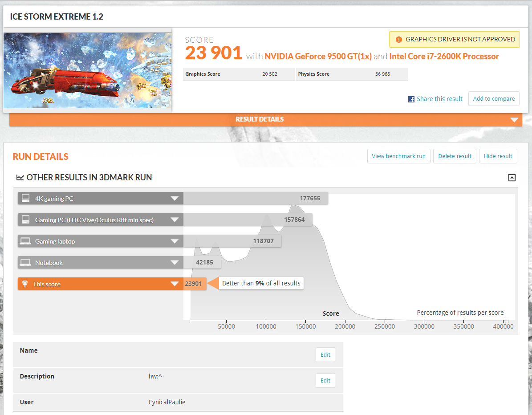Click the trophy icon in This score row
This screenshot has height=415, width=532.
[25, 284]
